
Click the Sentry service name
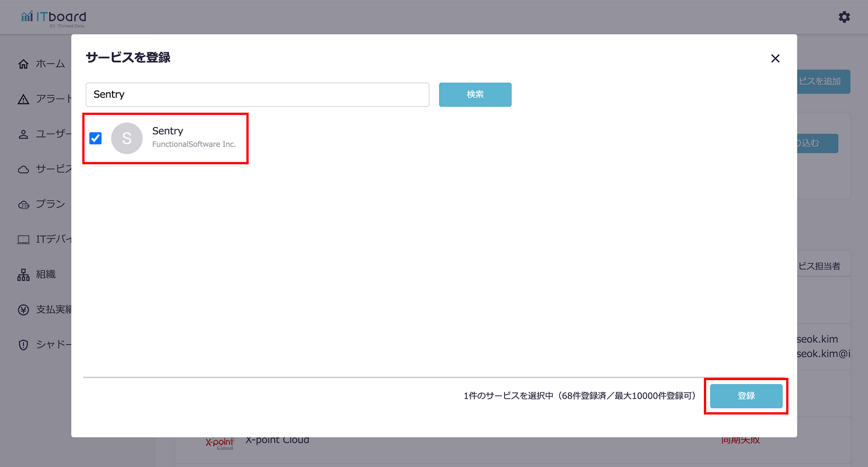[168, 131]
